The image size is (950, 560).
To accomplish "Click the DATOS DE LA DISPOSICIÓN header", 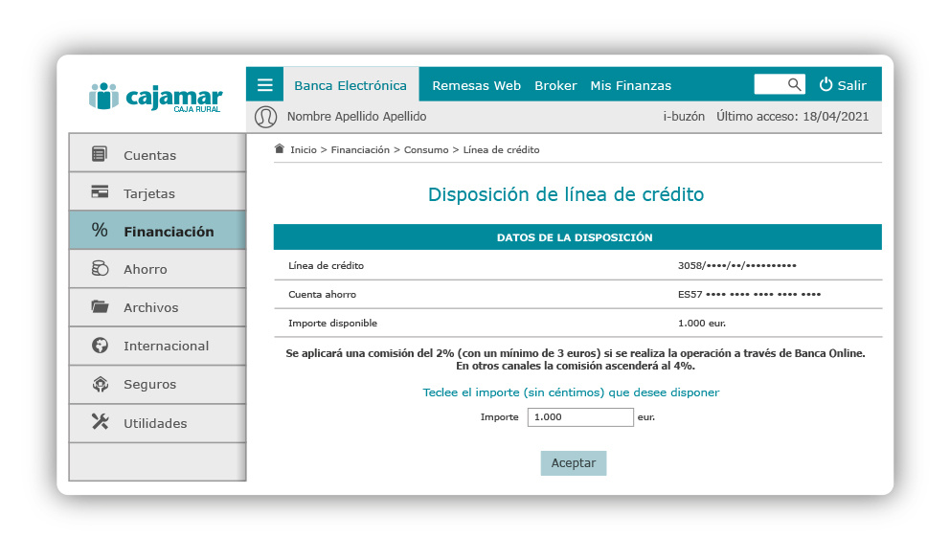I will point(577,237).
